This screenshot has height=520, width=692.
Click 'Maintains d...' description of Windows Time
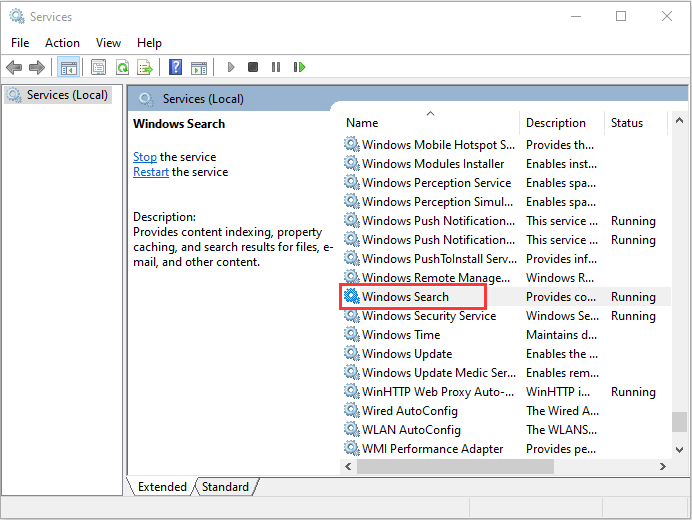(561, 335)
